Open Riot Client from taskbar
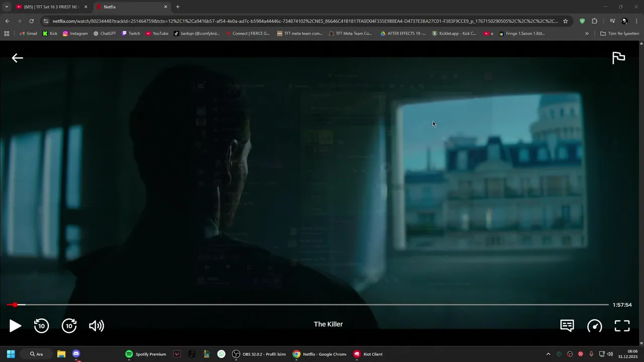This screenshot has width=644, height=362. pos(368,354)
